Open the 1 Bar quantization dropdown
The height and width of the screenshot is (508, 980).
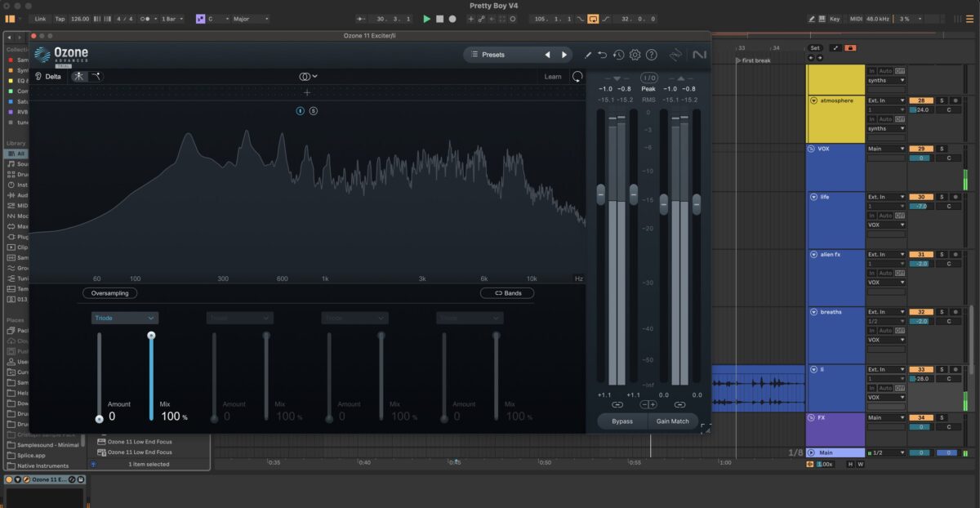(x=172, y=19)
